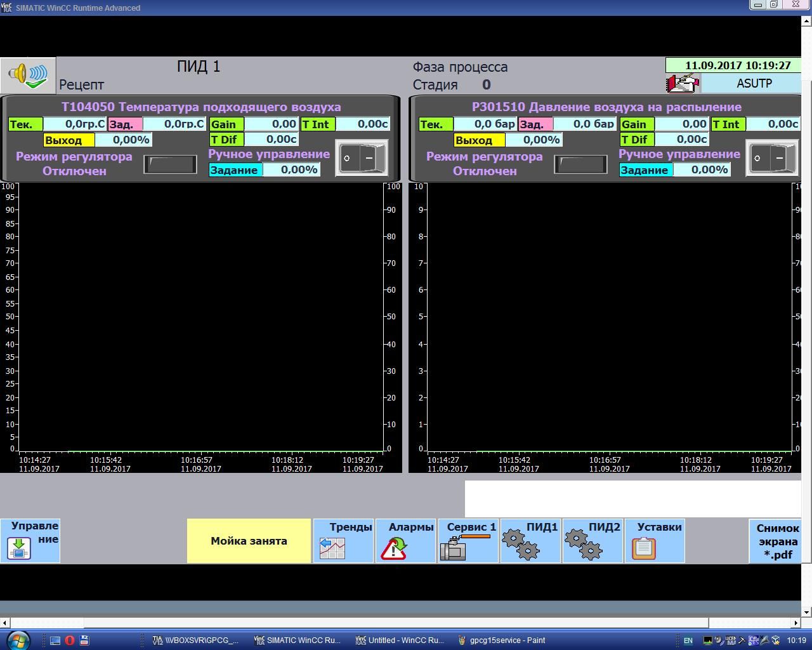
Task: Select the Gain field of pressure regulator
Action: click(x=681, y=124)
